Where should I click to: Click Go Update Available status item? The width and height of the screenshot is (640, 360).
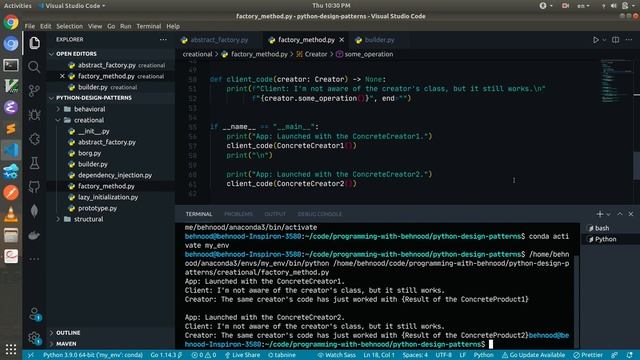pos(533,355)
